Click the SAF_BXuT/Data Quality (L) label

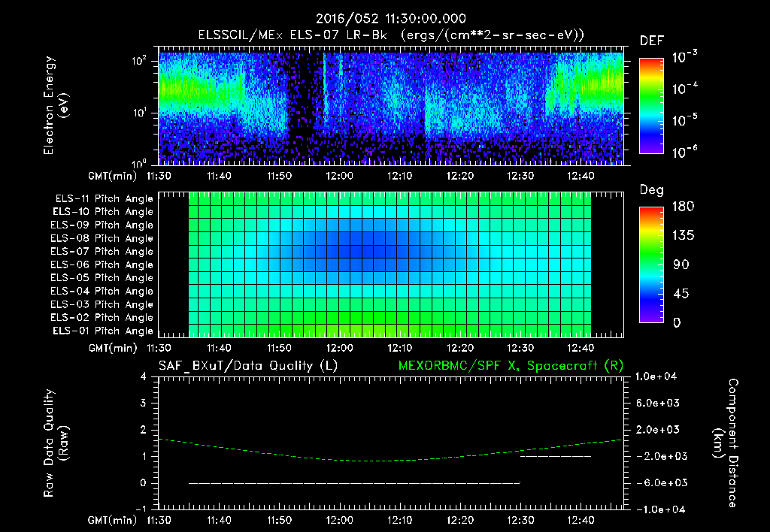(x=248, y=366)
